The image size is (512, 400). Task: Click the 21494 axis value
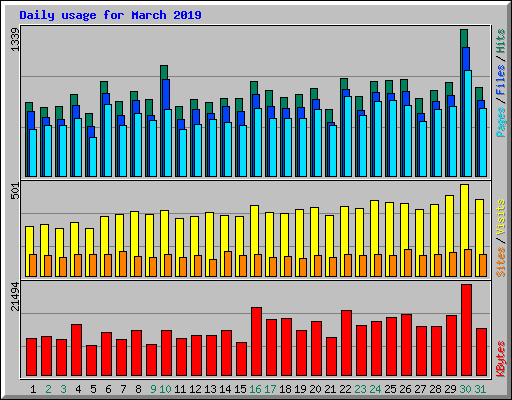click(15, 296)
